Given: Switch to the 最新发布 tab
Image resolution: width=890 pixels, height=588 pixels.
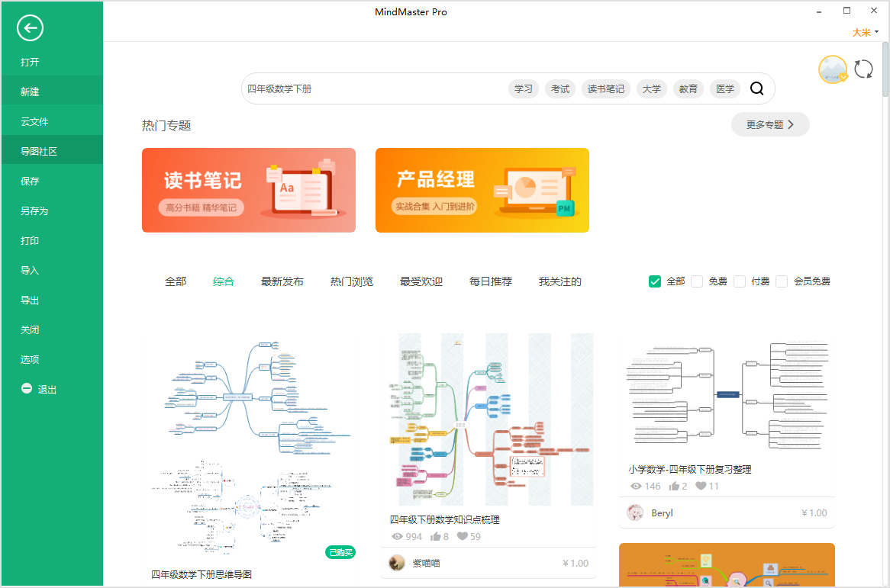Looking at the screenshot, I should tap(282, 281).
